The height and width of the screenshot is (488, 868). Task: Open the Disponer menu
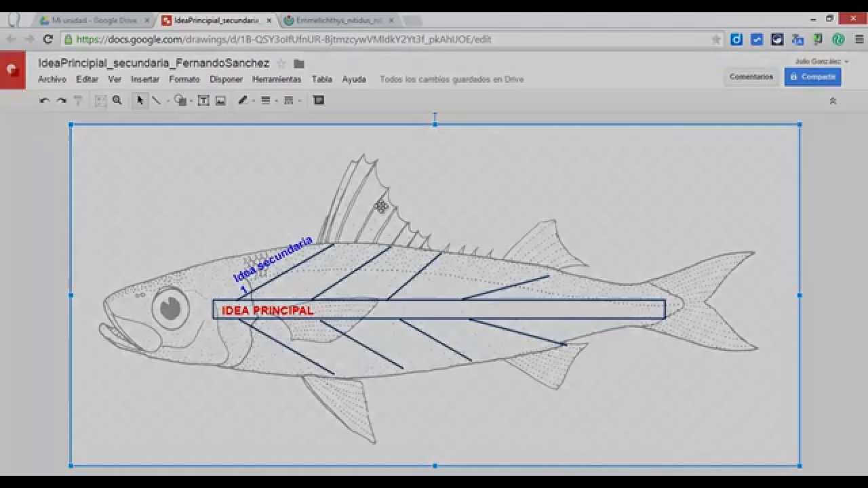pyautogui.click(x=226, y=79)
